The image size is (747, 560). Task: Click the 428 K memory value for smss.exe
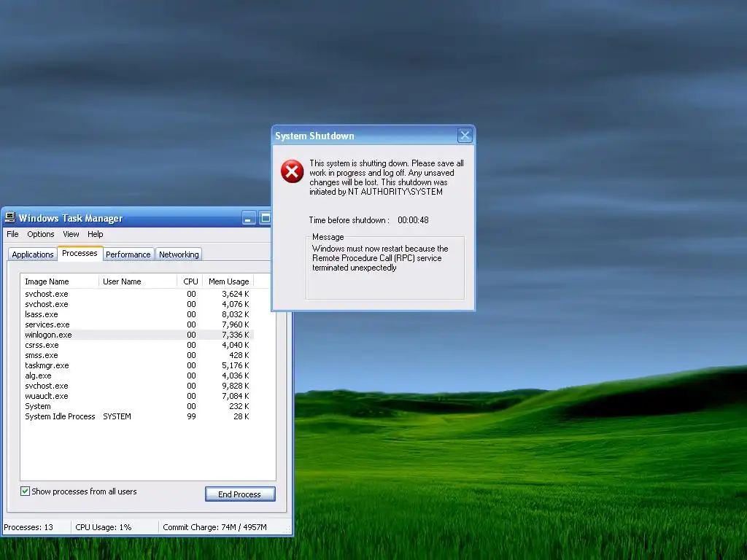[239, 355]
